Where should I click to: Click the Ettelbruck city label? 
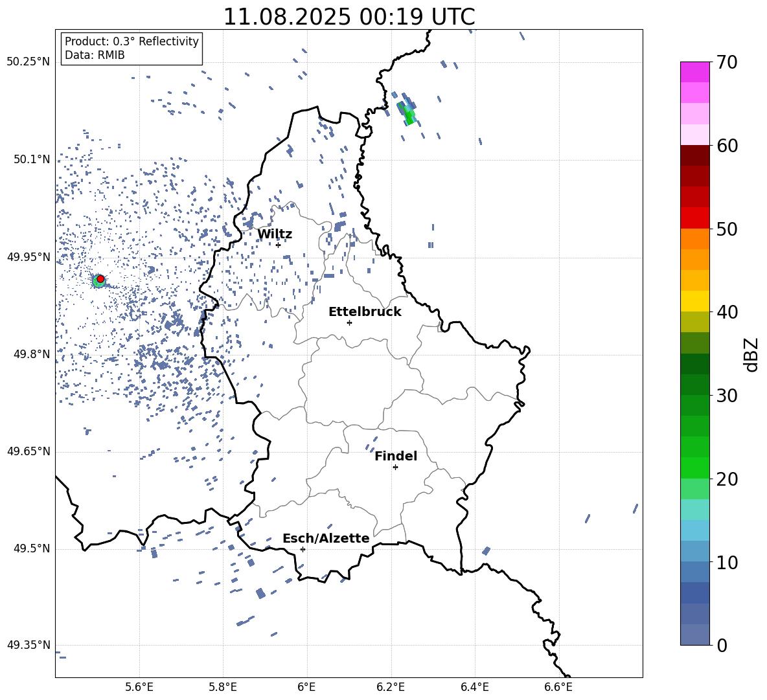(365, 312)
